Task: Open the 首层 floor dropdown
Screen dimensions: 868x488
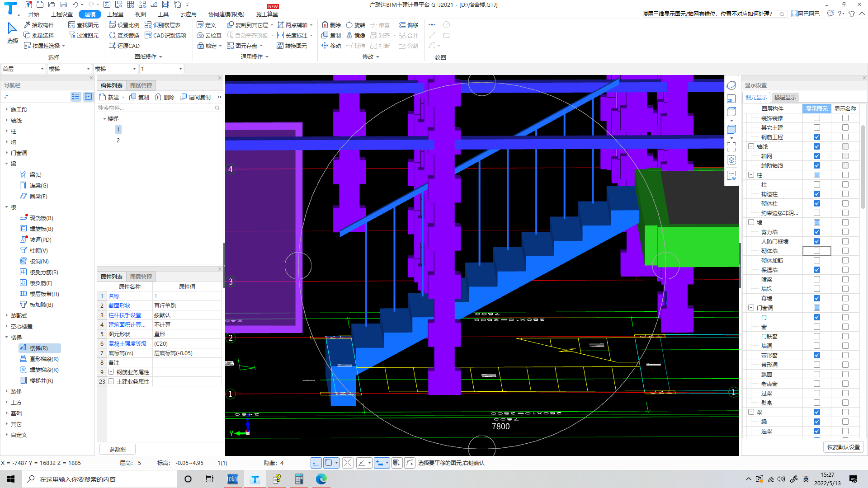Action: pos(23,69)
